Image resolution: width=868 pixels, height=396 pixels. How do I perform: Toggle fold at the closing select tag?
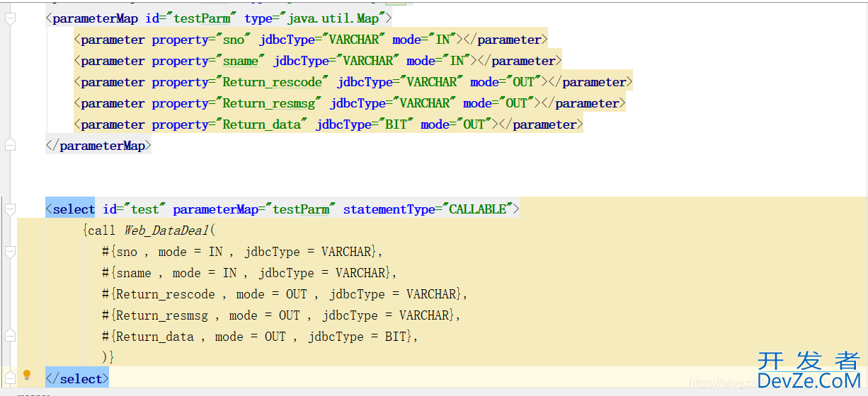coord(10,376)
